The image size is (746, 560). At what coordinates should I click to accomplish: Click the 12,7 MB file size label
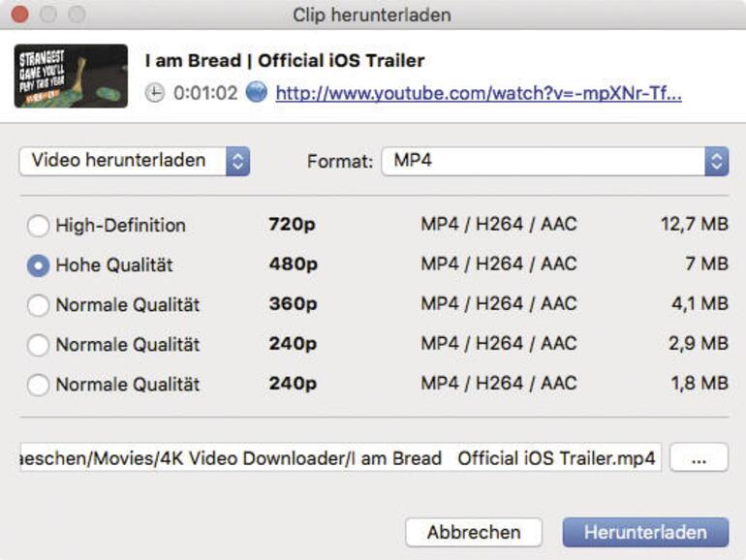point(694,225)
